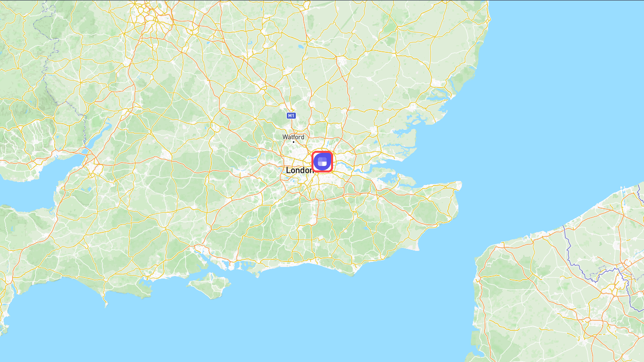
Task: Click the blue M1 motorway shield
Action: point(291,116)
